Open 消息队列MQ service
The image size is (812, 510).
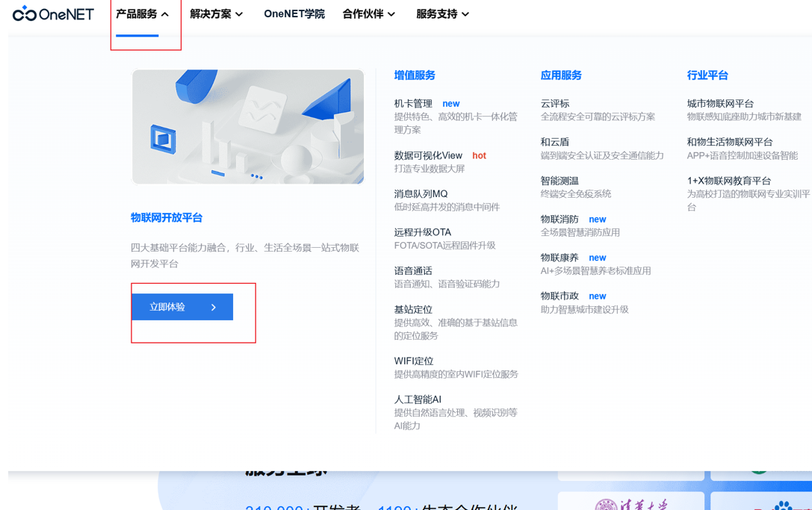point(421,193)
